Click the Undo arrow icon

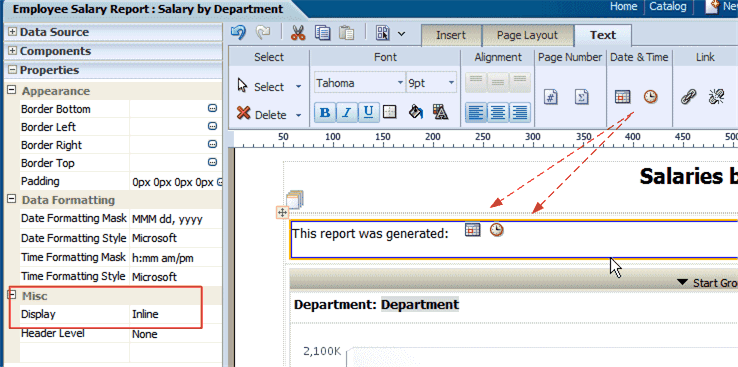[239, 33]
